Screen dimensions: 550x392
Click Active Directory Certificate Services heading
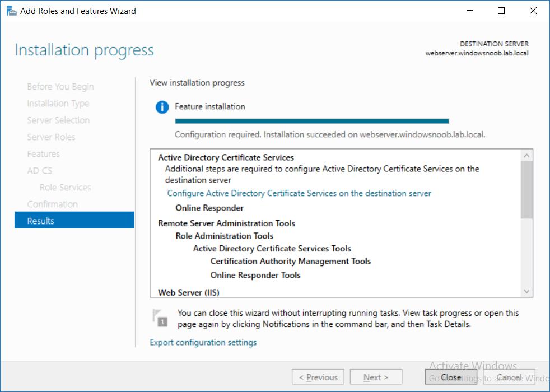click(x=226, y=157)
